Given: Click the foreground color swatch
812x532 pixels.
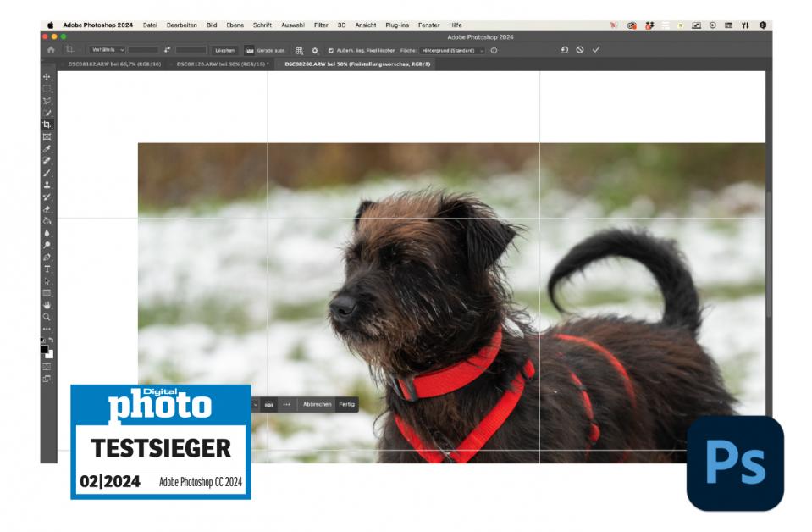Looking at the screenshot, I should [44, 349].
